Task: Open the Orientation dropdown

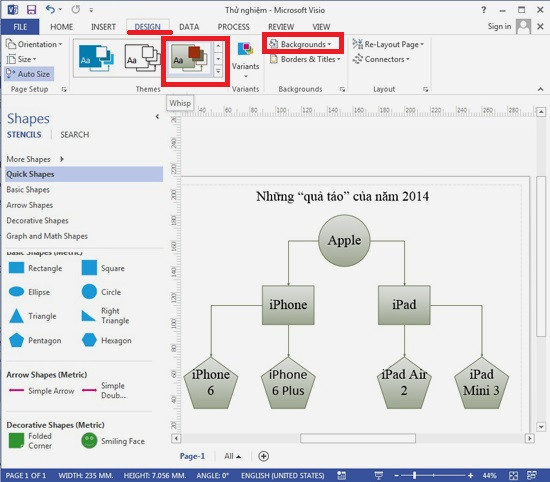Action: [34, 44]
